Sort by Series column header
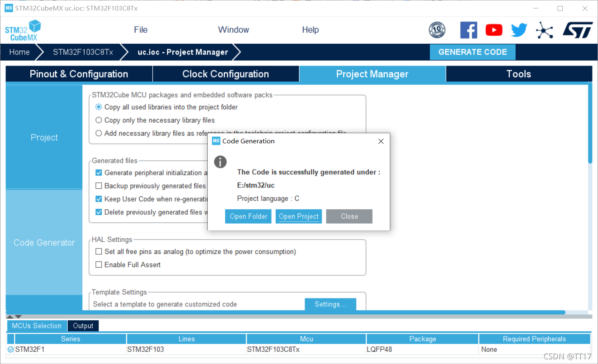 (71, 339)
